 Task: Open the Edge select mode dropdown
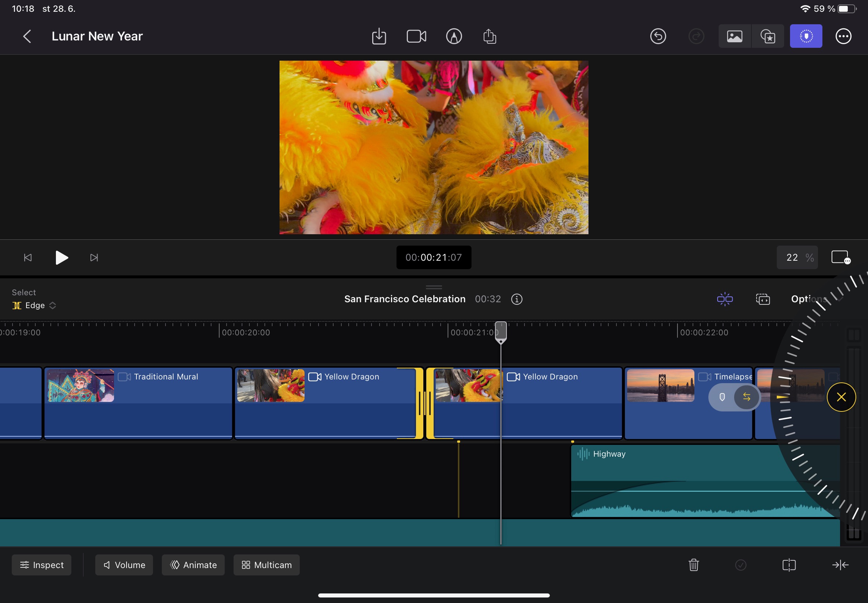click(x=34, y=305)
